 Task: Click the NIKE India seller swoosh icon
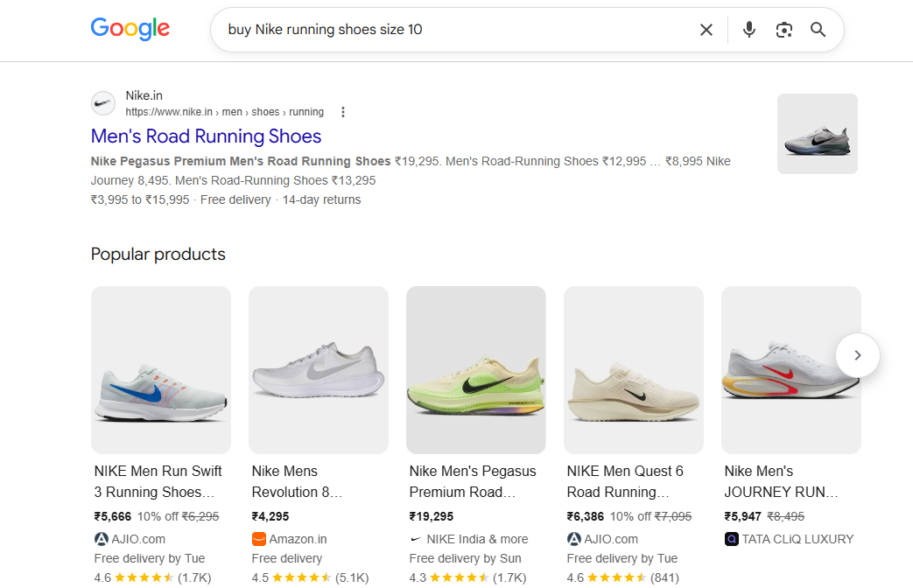pos(416,539)
